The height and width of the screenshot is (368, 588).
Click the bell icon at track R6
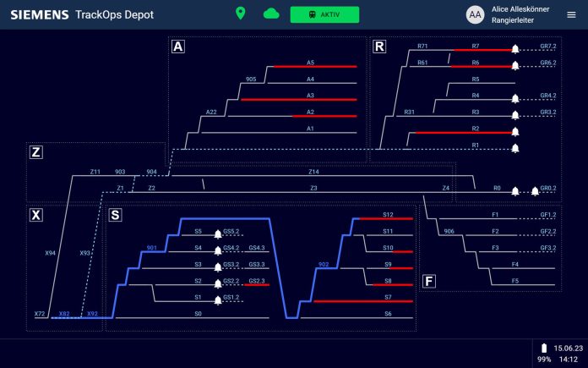(x=515, y=65)
